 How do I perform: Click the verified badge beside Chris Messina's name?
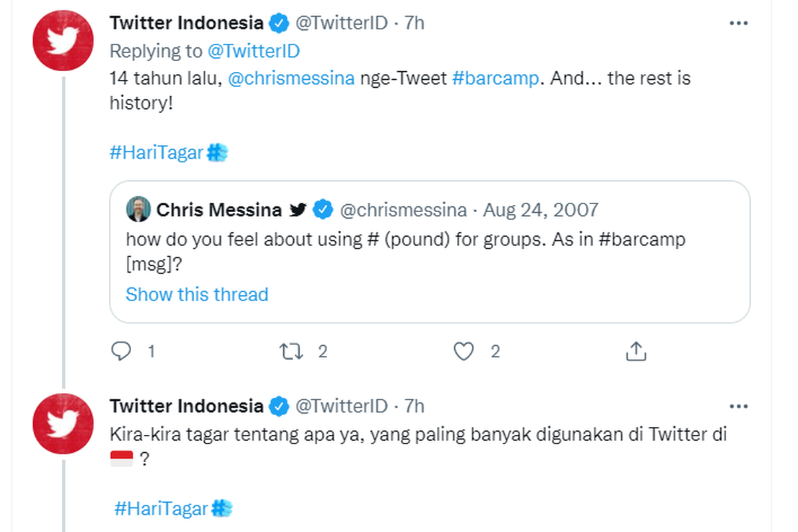point(323,210)
